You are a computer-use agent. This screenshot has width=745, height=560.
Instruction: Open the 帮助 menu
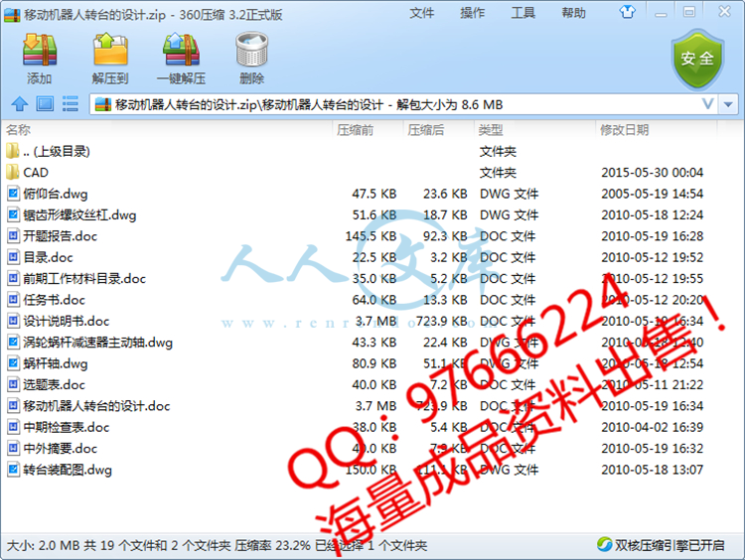[x=573, y=13]
